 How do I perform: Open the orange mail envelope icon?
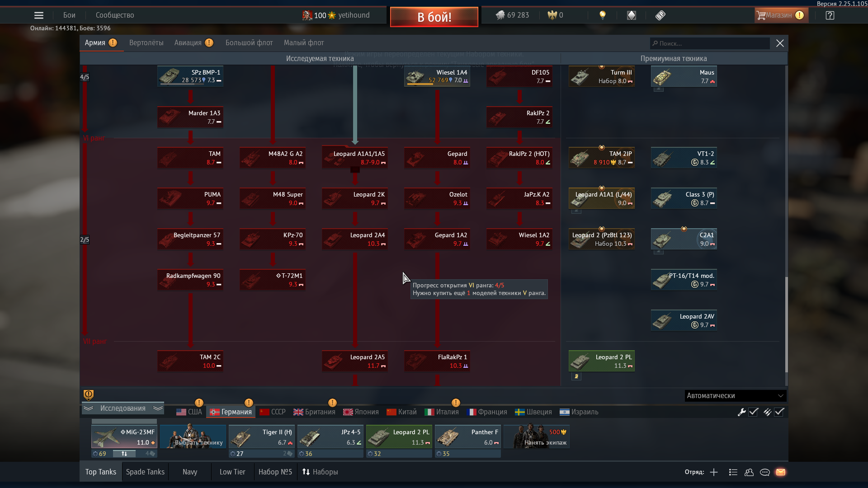tap(781, 472)
